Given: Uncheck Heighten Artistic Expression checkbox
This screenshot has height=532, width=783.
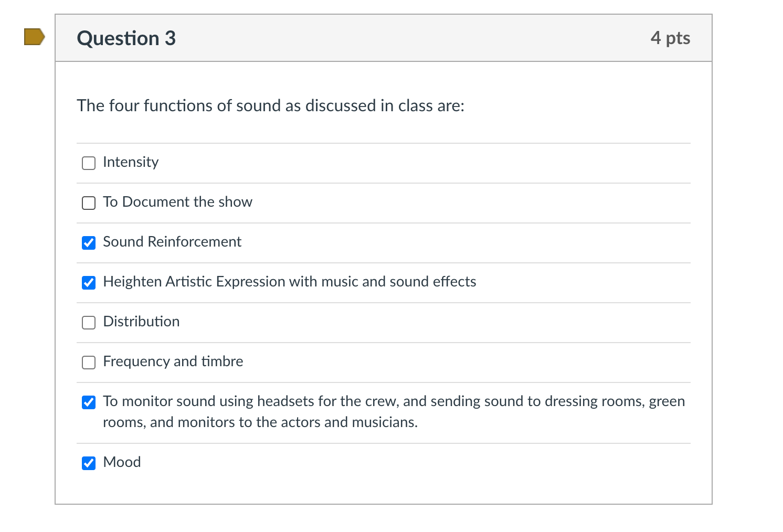Looking at the screenshot, I should (89, 282).
